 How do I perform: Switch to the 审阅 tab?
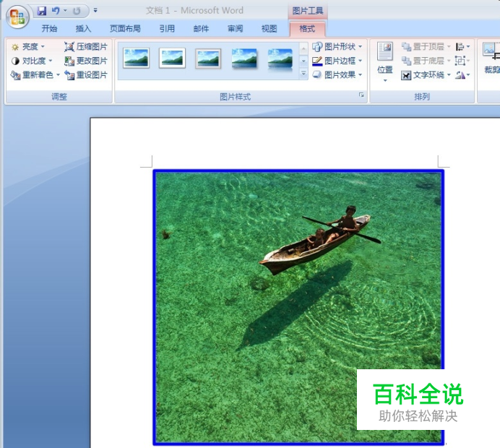[x=236, y=29]
